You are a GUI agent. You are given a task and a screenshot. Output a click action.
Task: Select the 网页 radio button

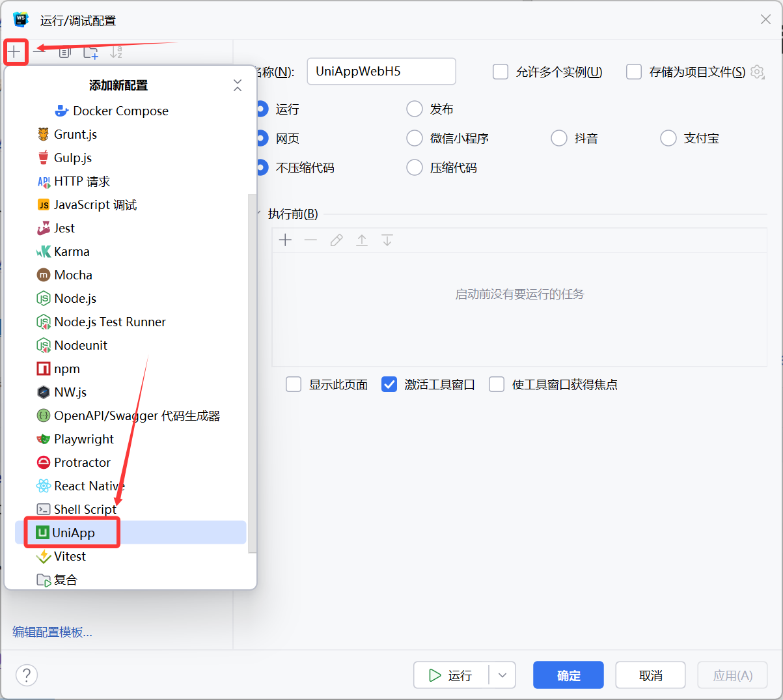(x=262, y=138)
